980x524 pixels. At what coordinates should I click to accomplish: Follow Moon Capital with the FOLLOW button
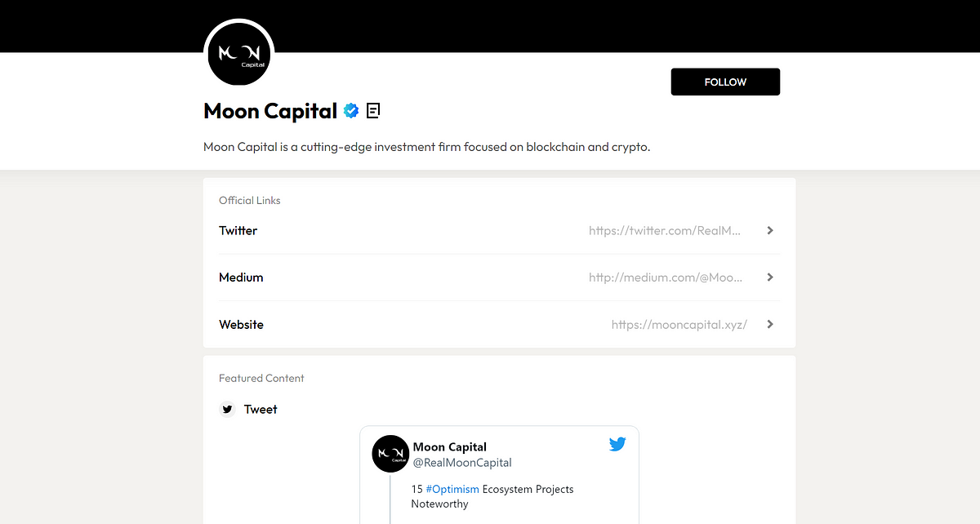click(725, 82)
